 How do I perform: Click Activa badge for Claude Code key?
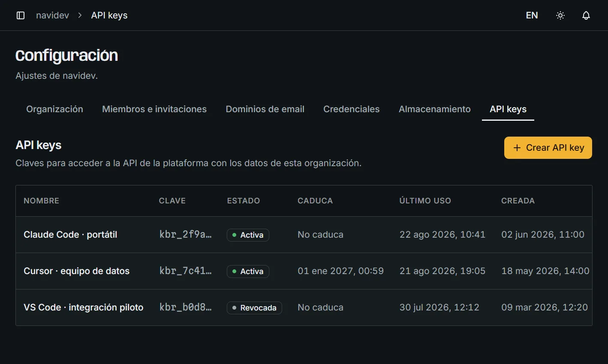coord(248,235)
